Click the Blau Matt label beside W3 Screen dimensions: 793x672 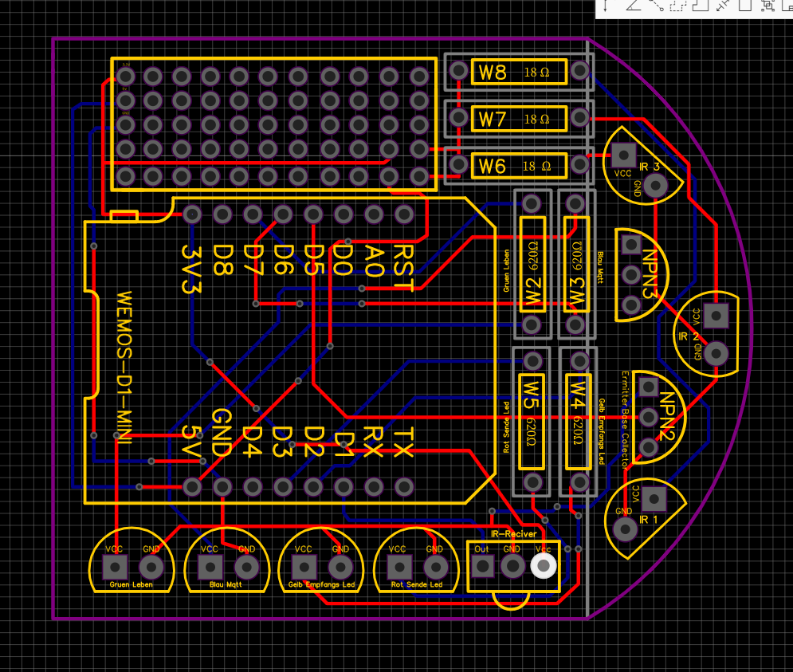click(x=600, y=268)
